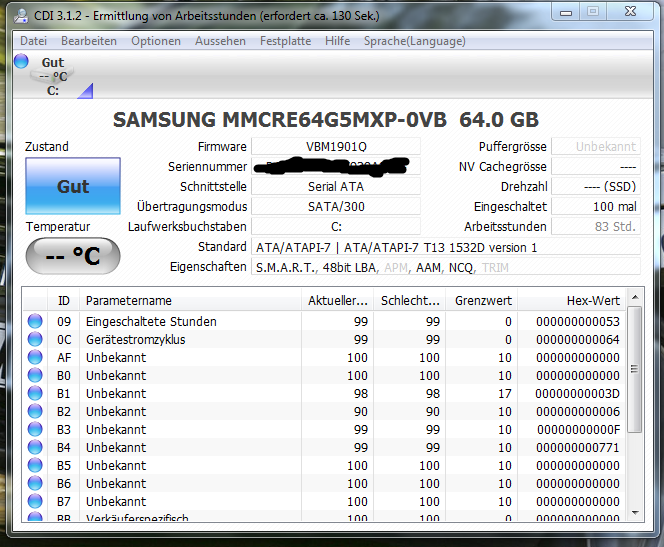The image size is (664, 547).
Task: Click the Aktueller... column header
Action: [338, 301]
